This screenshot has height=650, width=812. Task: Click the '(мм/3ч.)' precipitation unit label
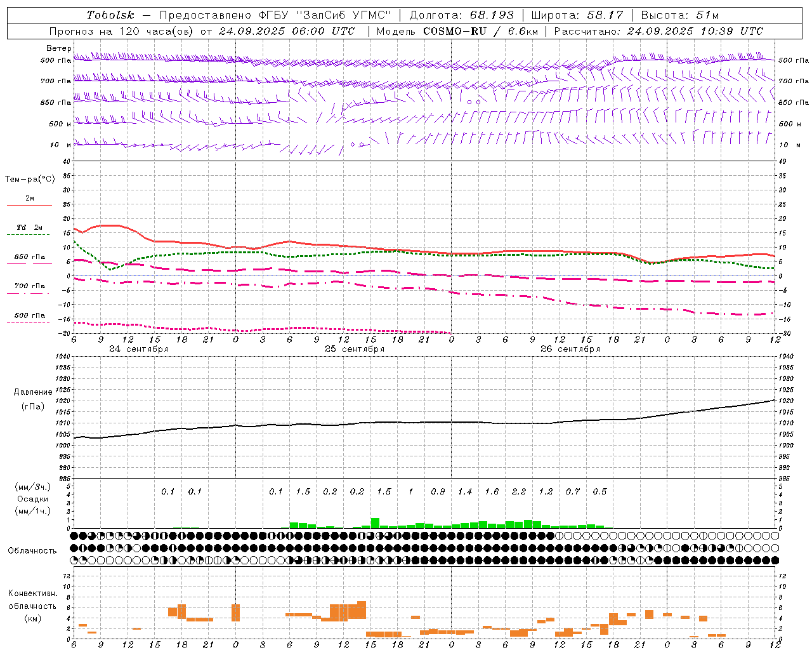coord(33,487)
